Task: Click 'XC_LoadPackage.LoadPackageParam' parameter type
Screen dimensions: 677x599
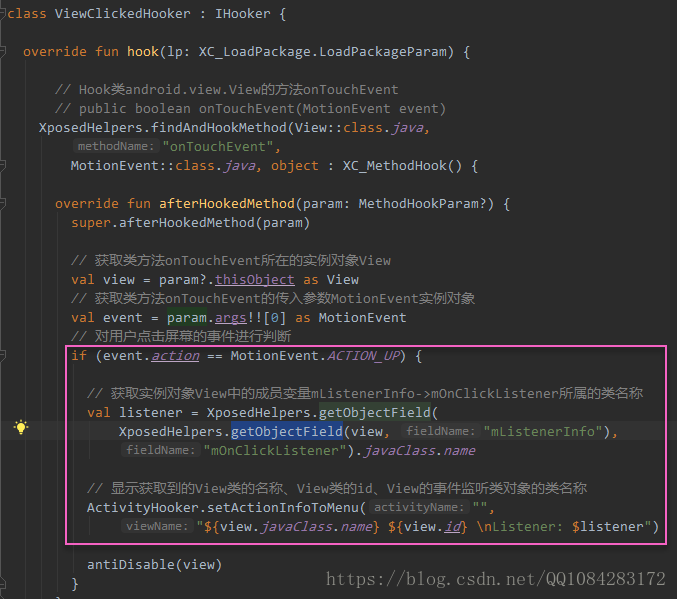Action: (323, 52)
